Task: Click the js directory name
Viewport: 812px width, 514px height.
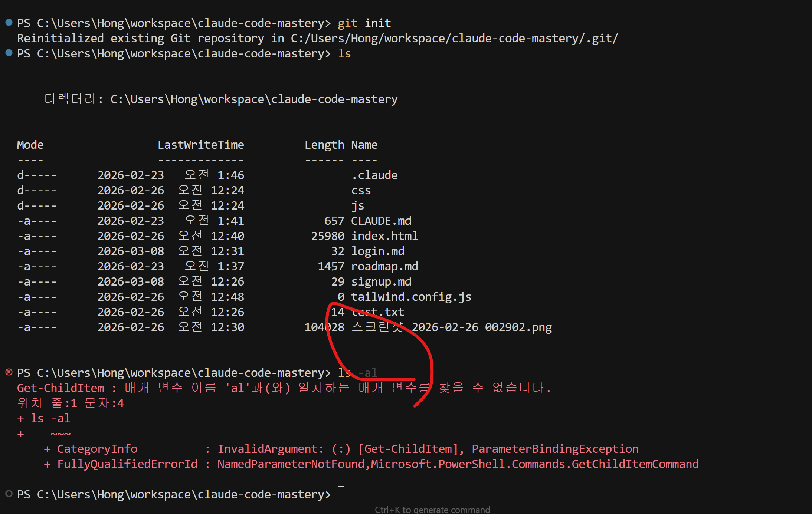Action: 357,206
